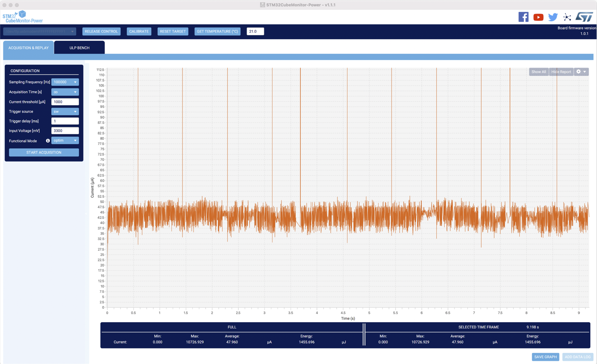597x364 pixels.
Task: Open the graph settings gear menu
Action: [581, 72]
